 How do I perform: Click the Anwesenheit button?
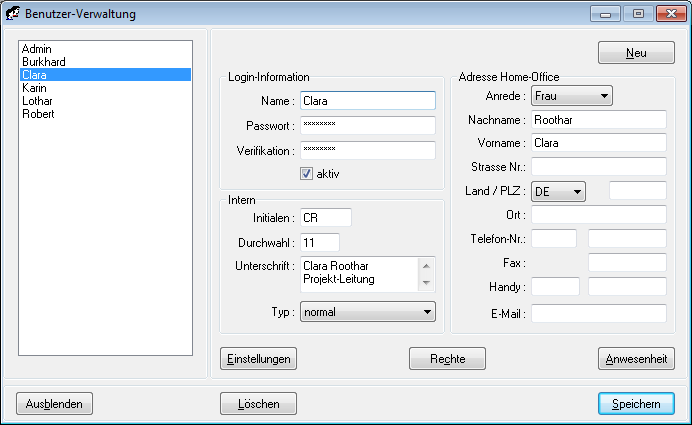(636, 358)
